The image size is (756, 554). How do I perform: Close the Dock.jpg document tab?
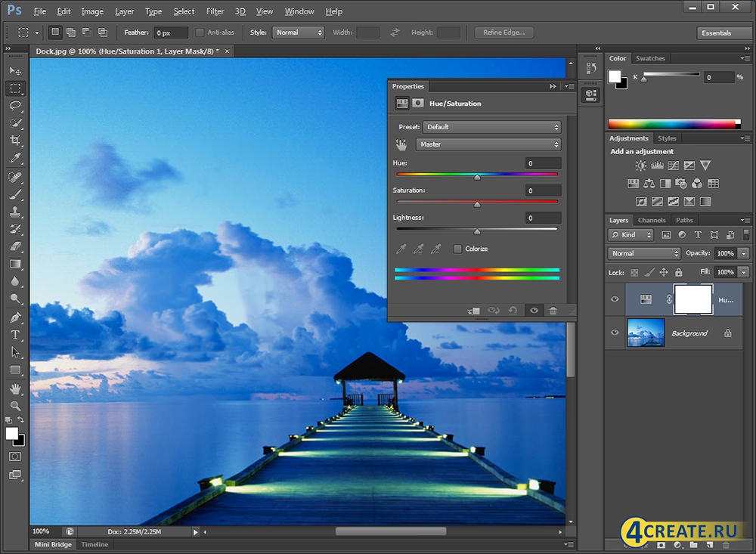227,51
